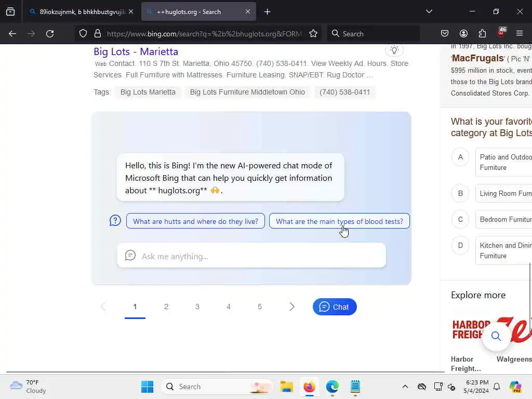Viewport: 532px width, 399px height.
Task: Show hidden system tray icons
Action: click(x=405, y=387)
